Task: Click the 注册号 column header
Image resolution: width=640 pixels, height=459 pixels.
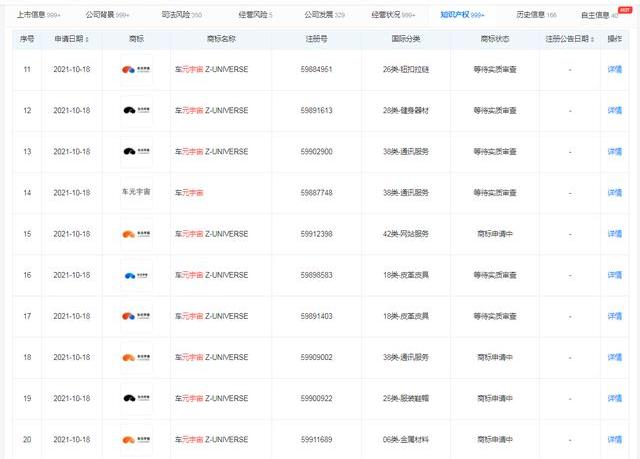Action: click(316, 39)
